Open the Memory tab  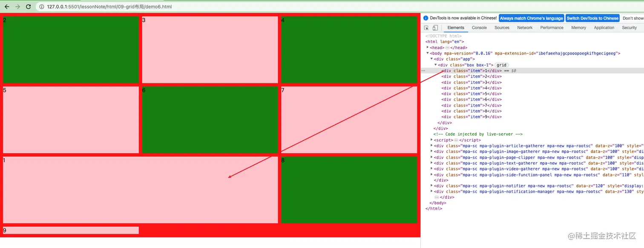578,28
